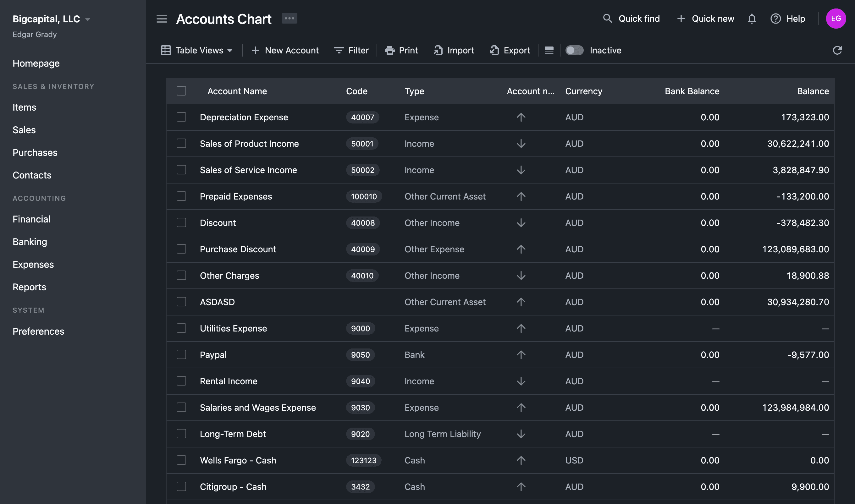855x504 pixels.
Task: Check the Prepaid Expenses row checkbox
Action: tap(181, 196)
